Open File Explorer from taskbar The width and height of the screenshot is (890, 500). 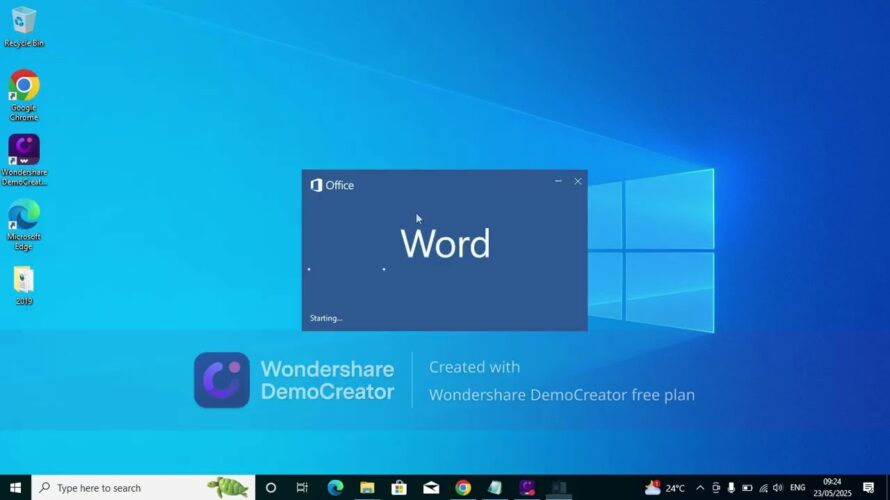point(367,488)
